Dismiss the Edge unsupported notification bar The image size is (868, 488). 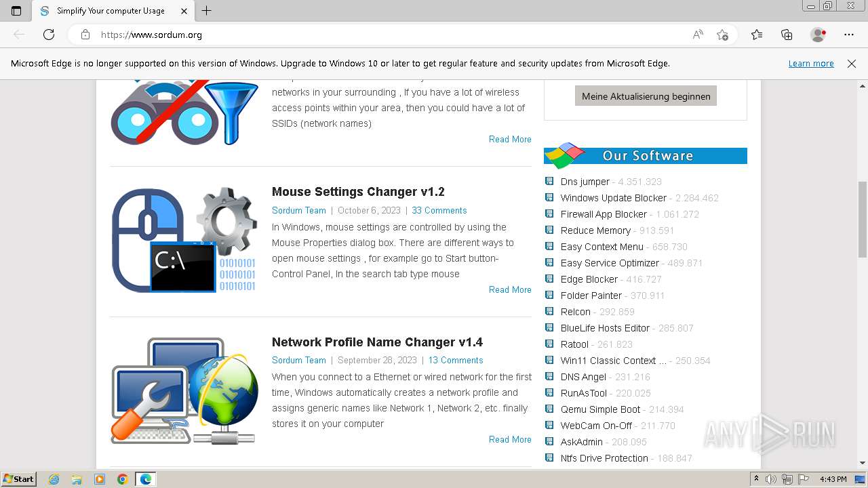click(x=852, y=64)
